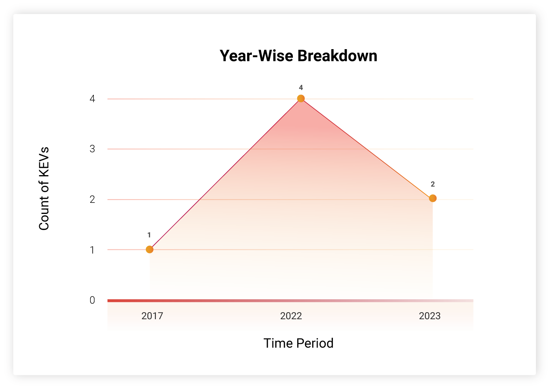Select the 2022 x-axis label
Screen dimensions: 554x392
(291, 316)
